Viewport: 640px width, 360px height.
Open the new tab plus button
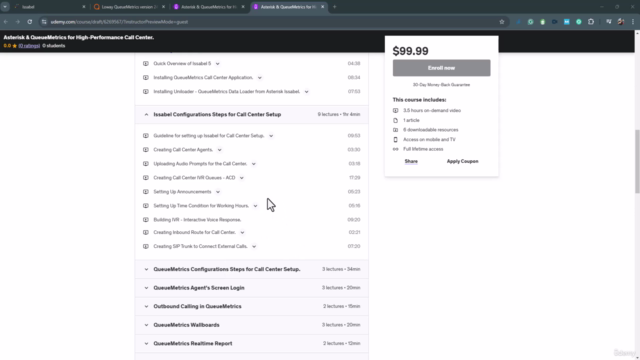[334, 7]
